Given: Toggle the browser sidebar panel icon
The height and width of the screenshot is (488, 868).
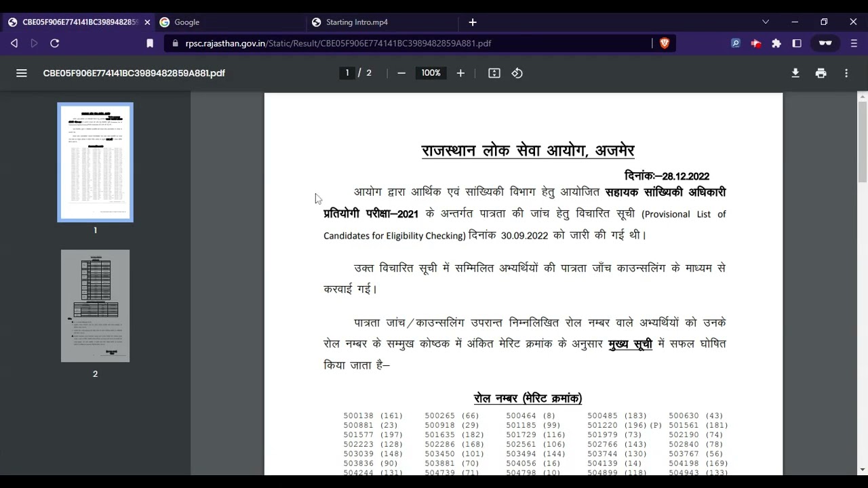Looking at the screenshot, I should 797,43.
